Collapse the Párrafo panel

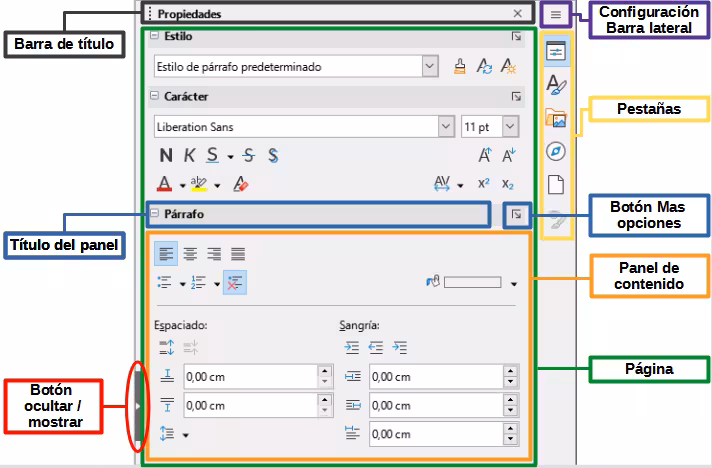click(154, 213)
